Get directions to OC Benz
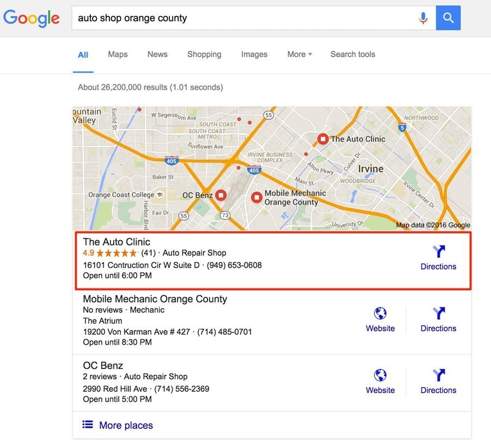Screen dimensions: 491x448 (x=438, y=382)
